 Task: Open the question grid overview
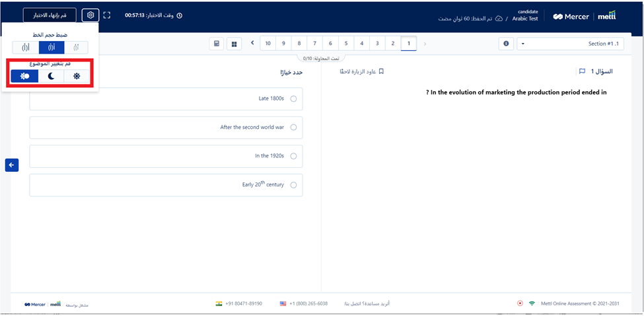click(x=234, y=44)
